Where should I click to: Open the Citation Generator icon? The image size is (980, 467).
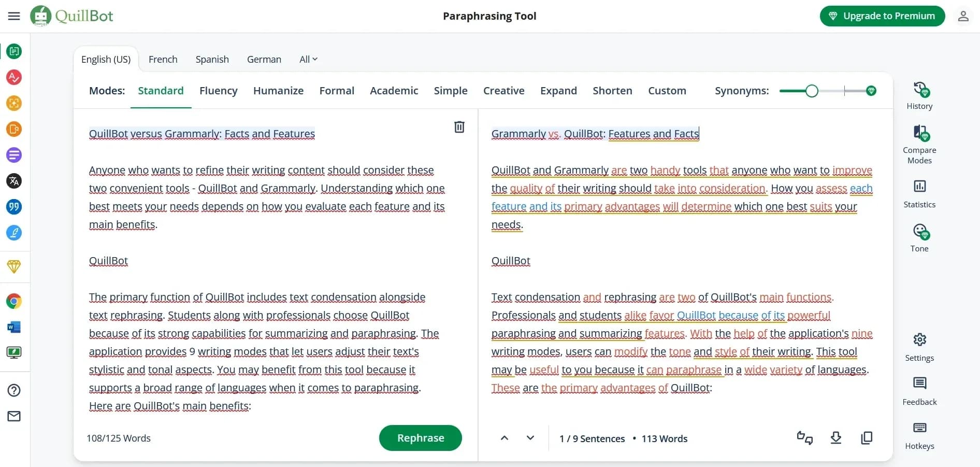[x=14, y=207]
